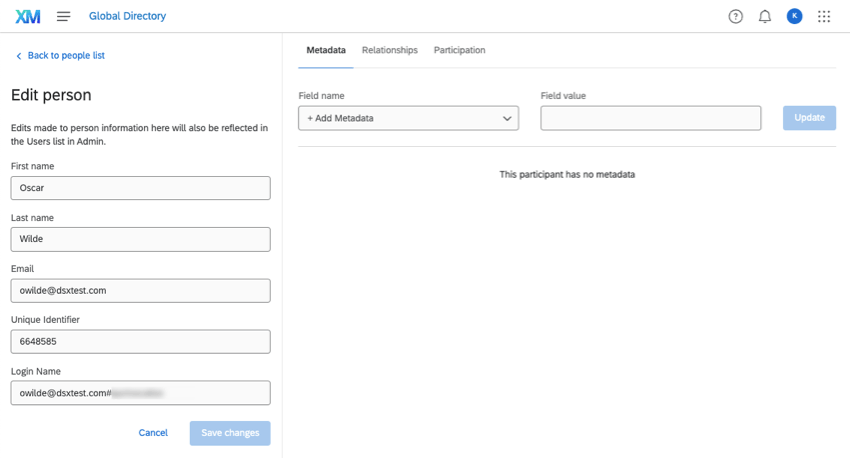Open the user account avatar
The height and width of the screenshot is (458, 850).
tap(794, 16)
